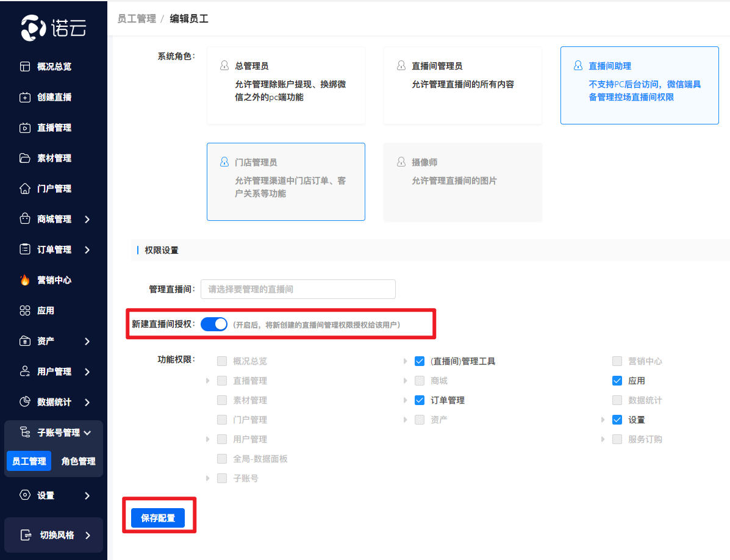
Task: Click the 概况总览 sidebar icon
Action: pyautogui.click(x=25, y=66)
